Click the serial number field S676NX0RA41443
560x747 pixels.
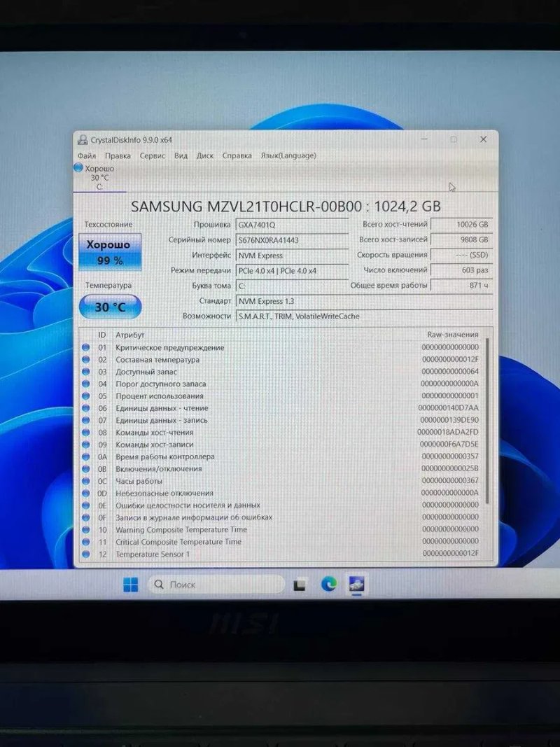tap(291, 240)
